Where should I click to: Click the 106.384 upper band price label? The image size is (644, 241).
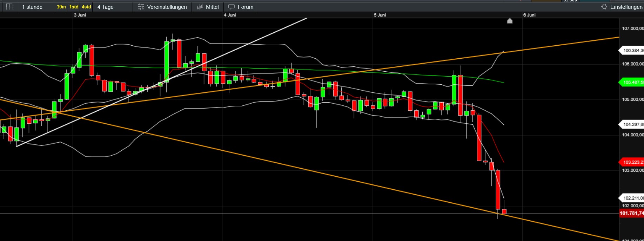click(632, 51)
